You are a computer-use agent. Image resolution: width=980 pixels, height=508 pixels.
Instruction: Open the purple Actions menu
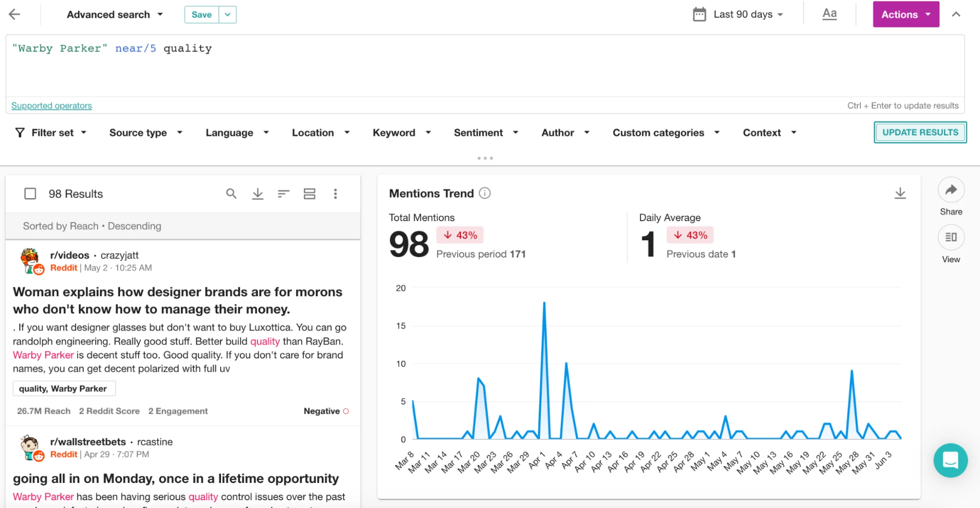point(905,14)
